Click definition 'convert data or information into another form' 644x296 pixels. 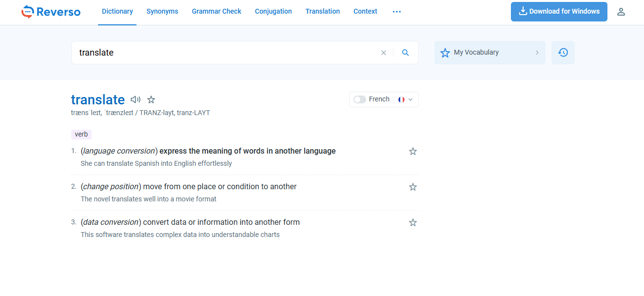pyautogui.click(x=221, y=222)
